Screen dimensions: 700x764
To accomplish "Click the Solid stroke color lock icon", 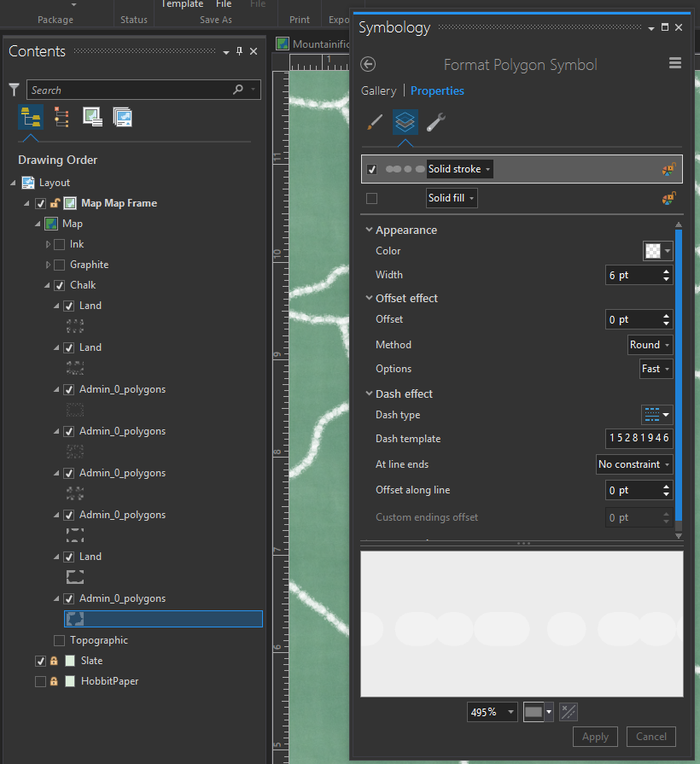I will 668,169.
